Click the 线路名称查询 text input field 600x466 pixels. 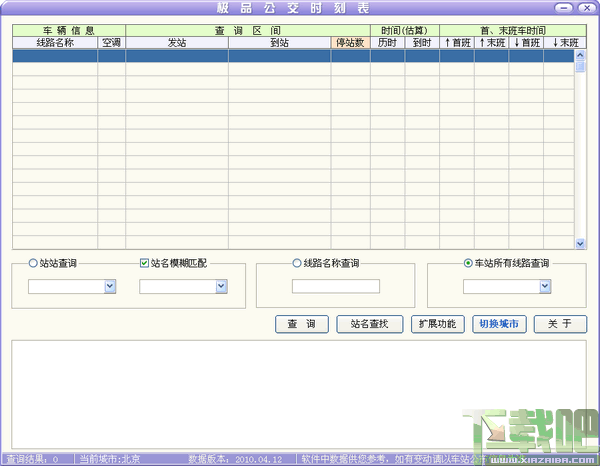(336, 286)
